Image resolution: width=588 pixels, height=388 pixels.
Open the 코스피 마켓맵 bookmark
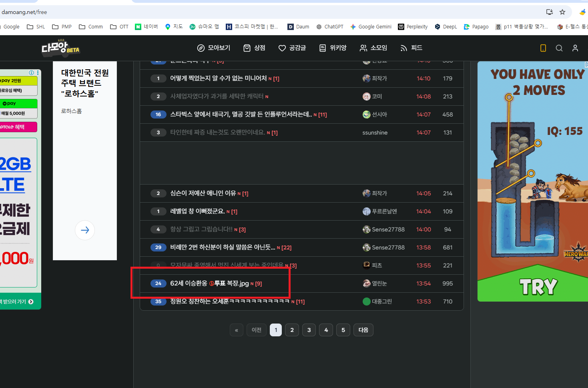pyautogui.click(x=252, y=27)
